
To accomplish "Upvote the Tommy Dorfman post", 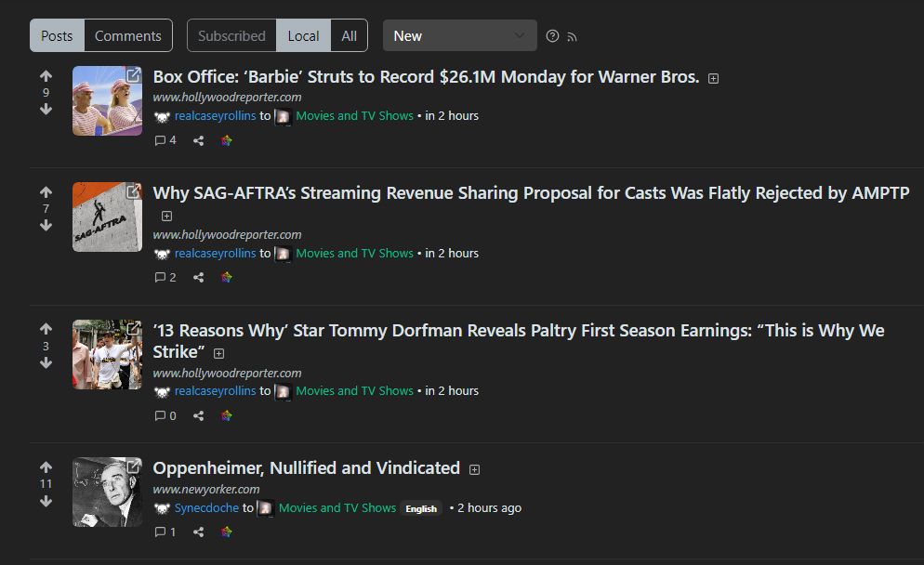I will point(46,329).
